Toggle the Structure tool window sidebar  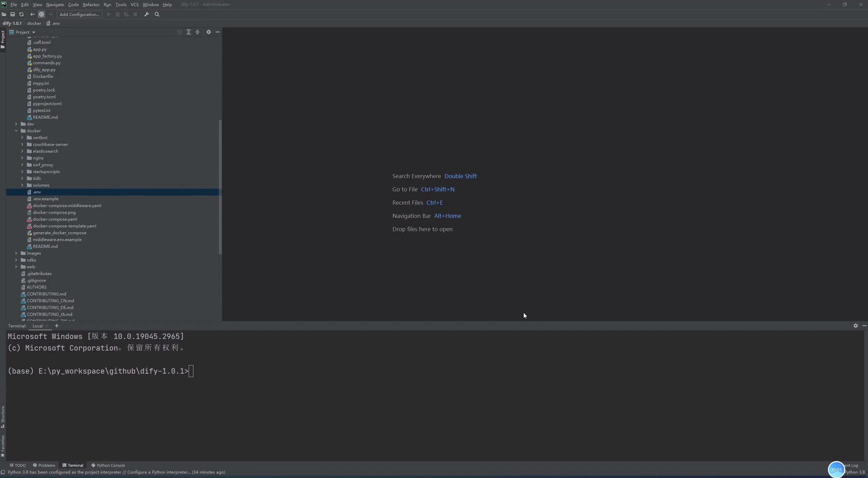3,417
